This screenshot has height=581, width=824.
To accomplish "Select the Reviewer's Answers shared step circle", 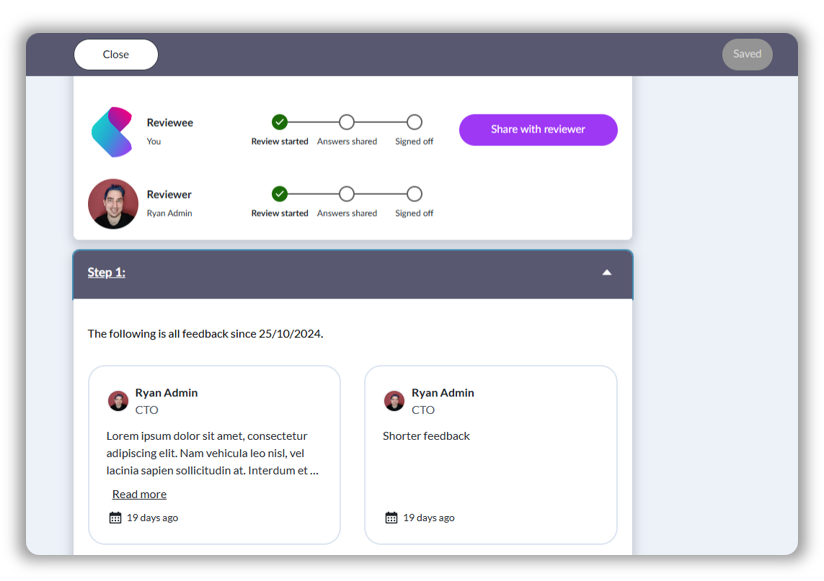I will pyautogui.click(x=347, y=194).
